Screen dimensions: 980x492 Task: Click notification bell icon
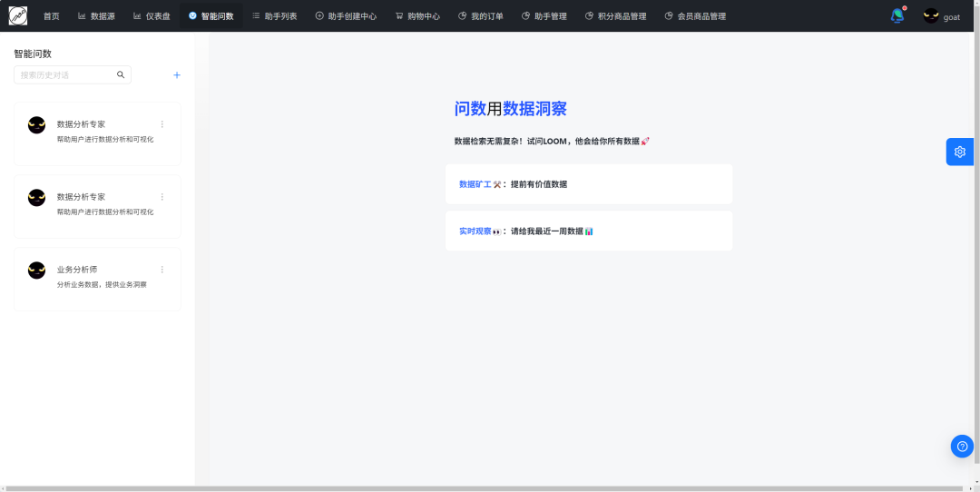point(897,16)
